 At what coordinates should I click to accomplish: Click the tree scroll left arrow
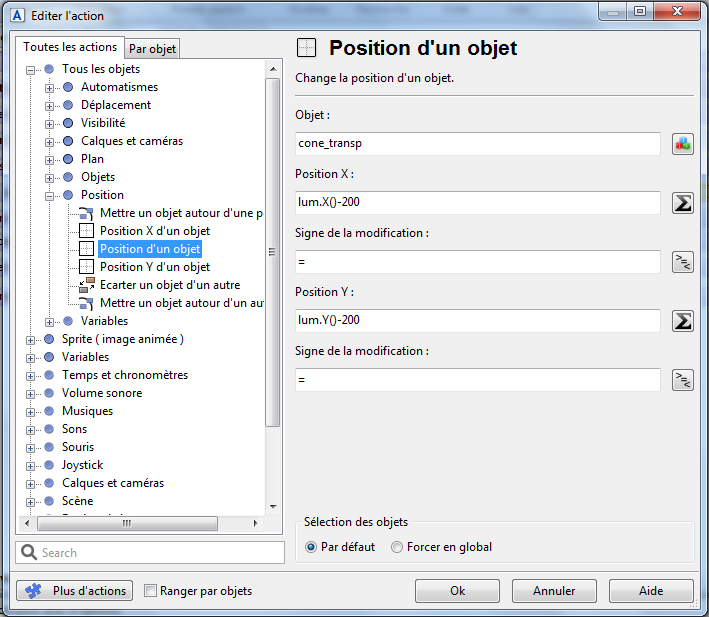pyautogui.click(x=27, y=523)
